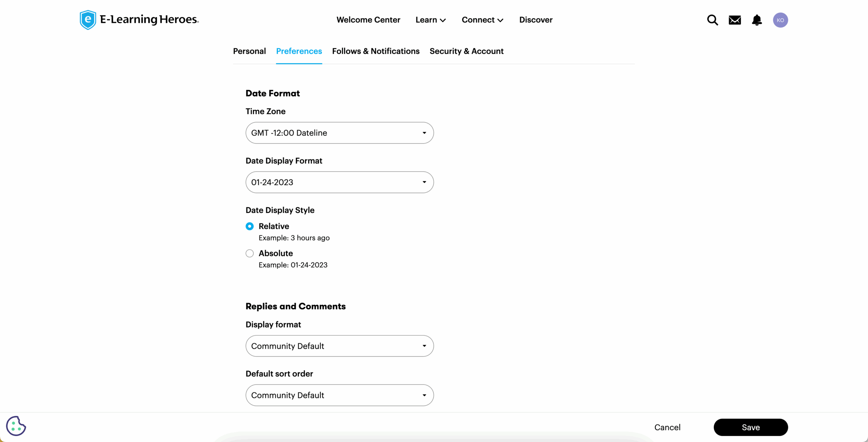This screenshot has height=442, width=868.
Task: Expand the Connect navigation menu
Action: (x=482, y=20)
